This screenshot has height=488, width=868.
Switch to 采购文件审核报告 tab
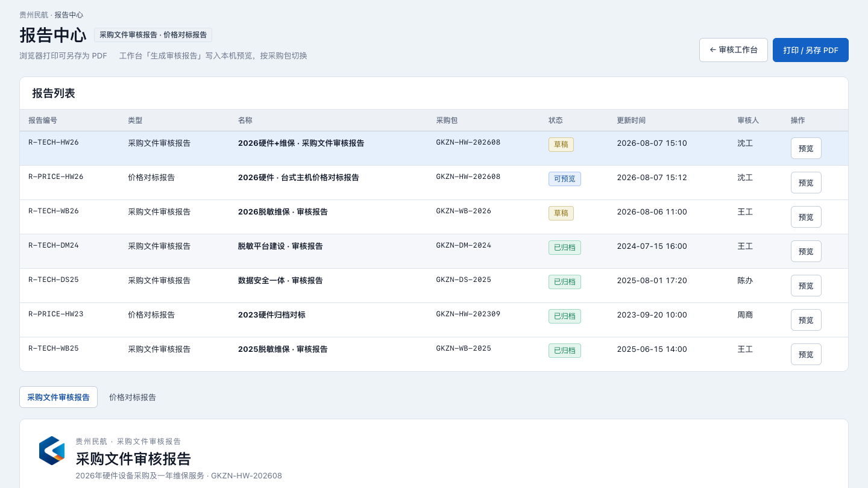pos(58,397)
